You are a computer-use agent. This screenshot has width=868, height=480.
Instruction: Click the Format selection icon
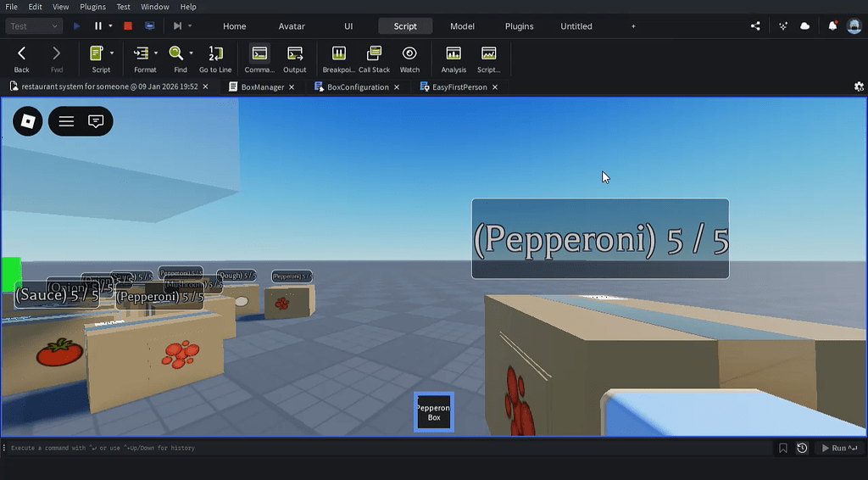pyautogui.click(x=142, y=53)
